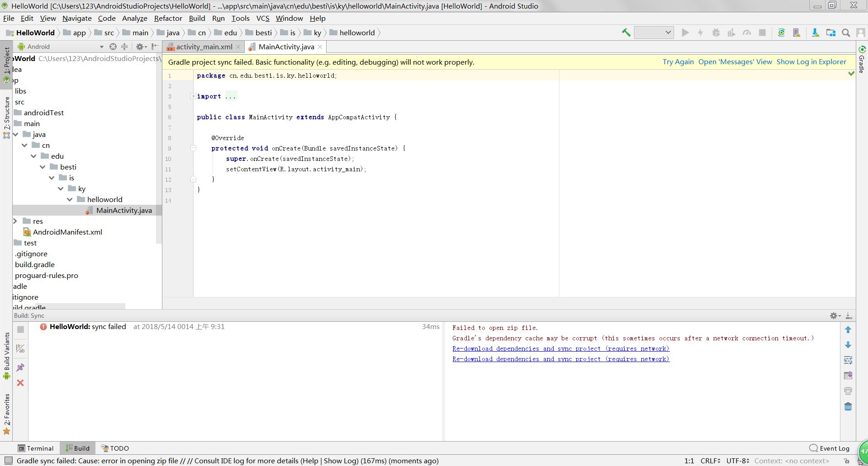The image size is (868, 466).
Task: Click the Build panel hide icon
Action: point(849,316)
